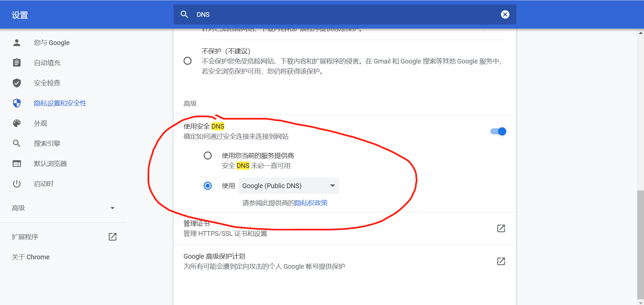This screenshot has width=644, height=305.
Task: Click the 管理 HTTPS/SSL 证书和设置 description
Action: tap(225, 233)
